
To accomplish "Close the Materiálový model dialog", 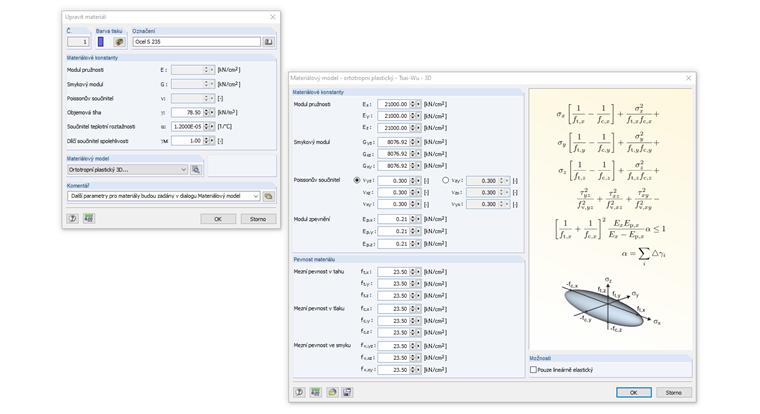I will point(689,78).
